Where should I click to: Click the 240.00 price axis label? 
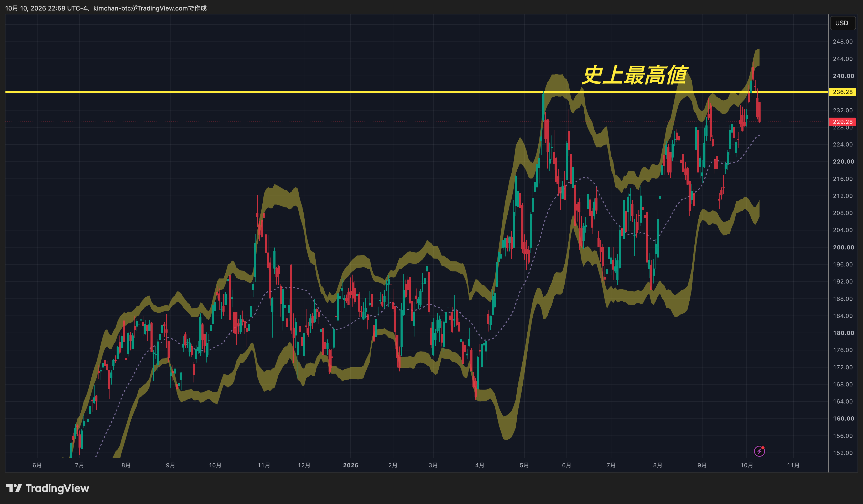[x=843, y=76]
